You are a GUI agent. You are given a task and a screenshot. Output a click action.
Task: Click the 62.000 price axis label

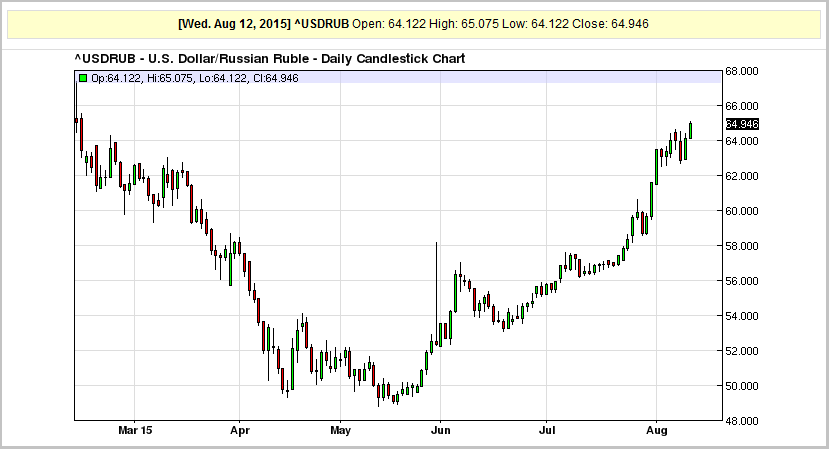pyautogui.click(x=742, y=176)
